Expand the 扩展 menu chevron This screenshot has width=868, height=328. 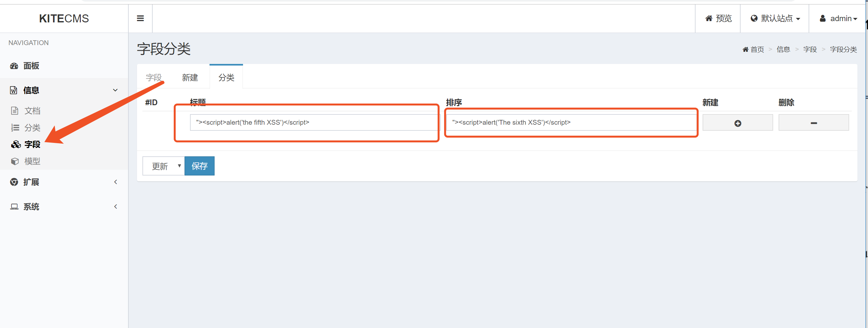click(x=116, y=182)
